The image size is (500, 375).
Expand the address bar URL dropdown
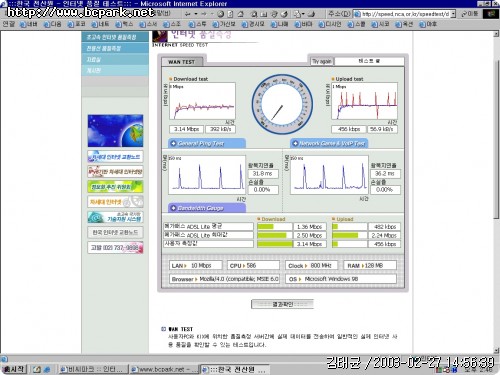453,14
